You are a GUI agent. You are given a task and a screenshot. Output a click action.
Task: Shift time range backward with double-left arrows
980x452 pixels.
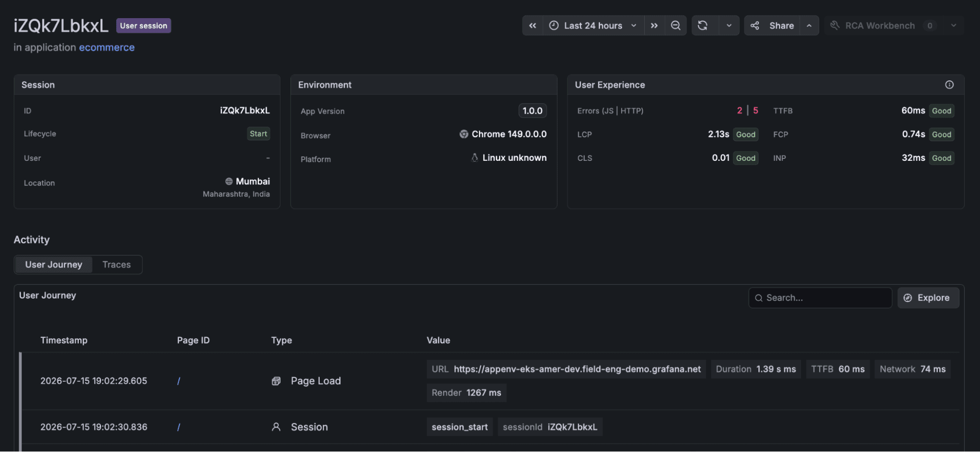click(x=532, y=25)
